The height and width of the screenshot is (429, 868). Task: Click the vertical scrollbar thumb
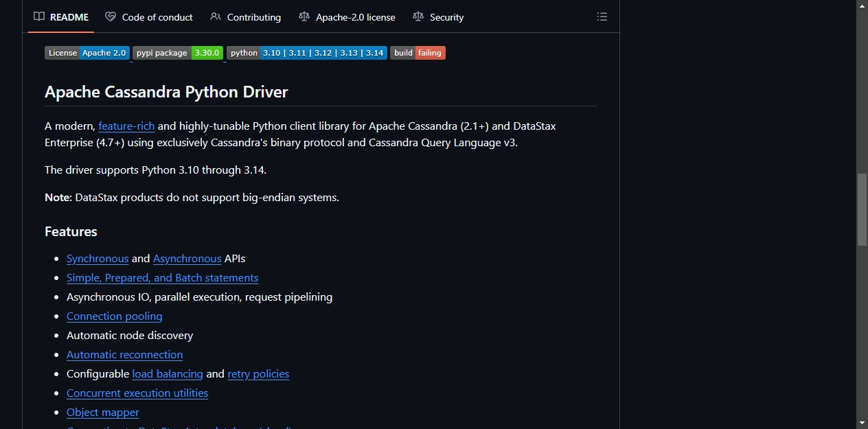point(863,210)
